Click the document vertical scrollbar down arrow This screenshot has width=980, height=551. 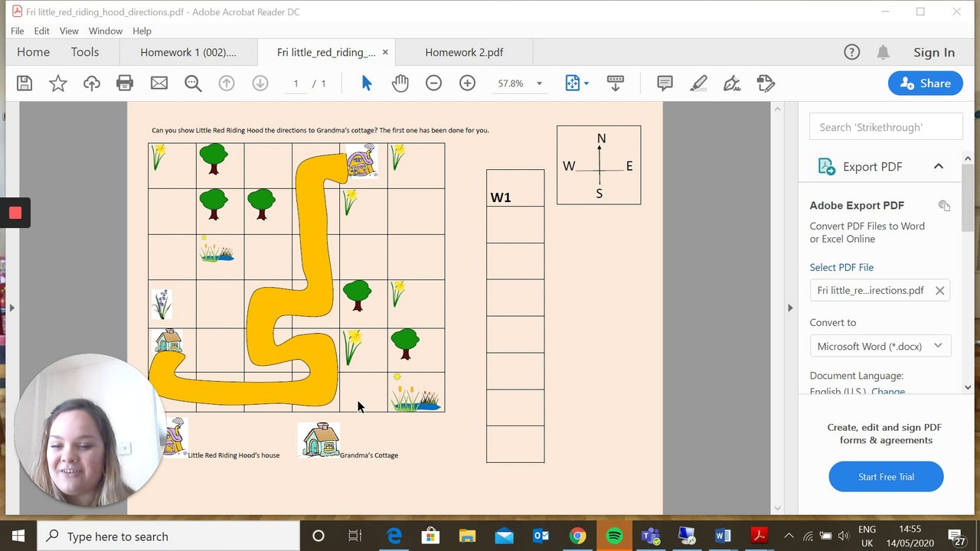[x=778, y=507]
